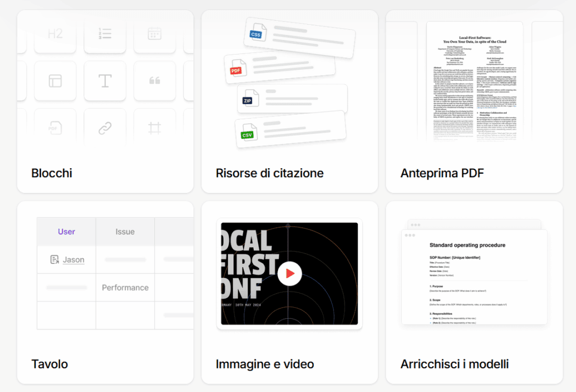Screen dimensions: 576x392
Task: Click the CSS file citation icon
Action: pyautogui.click(x=257, y=33)
